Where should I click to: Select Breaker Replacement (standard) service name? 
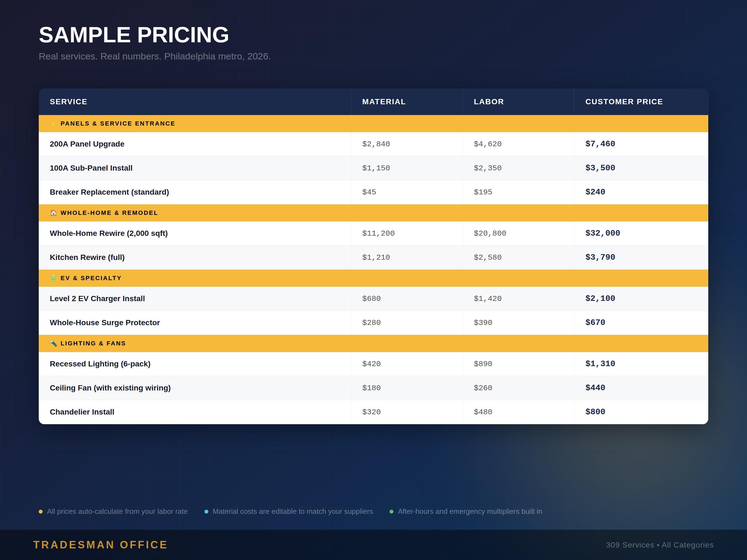point(109,192)
